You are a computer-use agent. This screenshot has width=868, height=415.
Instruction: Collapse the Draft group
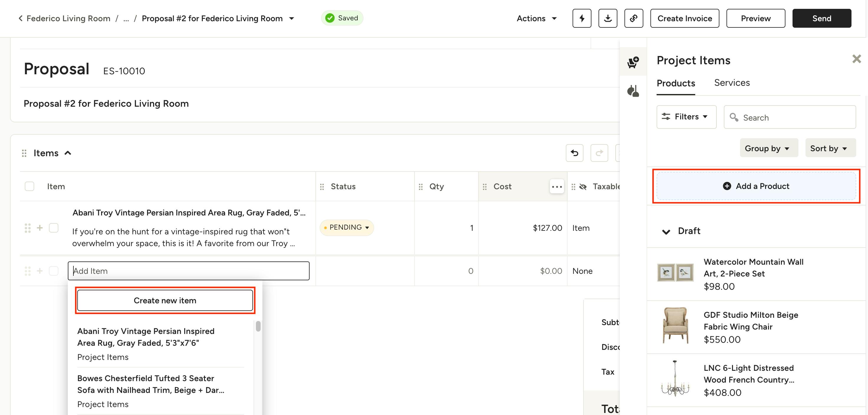(666, 231)
